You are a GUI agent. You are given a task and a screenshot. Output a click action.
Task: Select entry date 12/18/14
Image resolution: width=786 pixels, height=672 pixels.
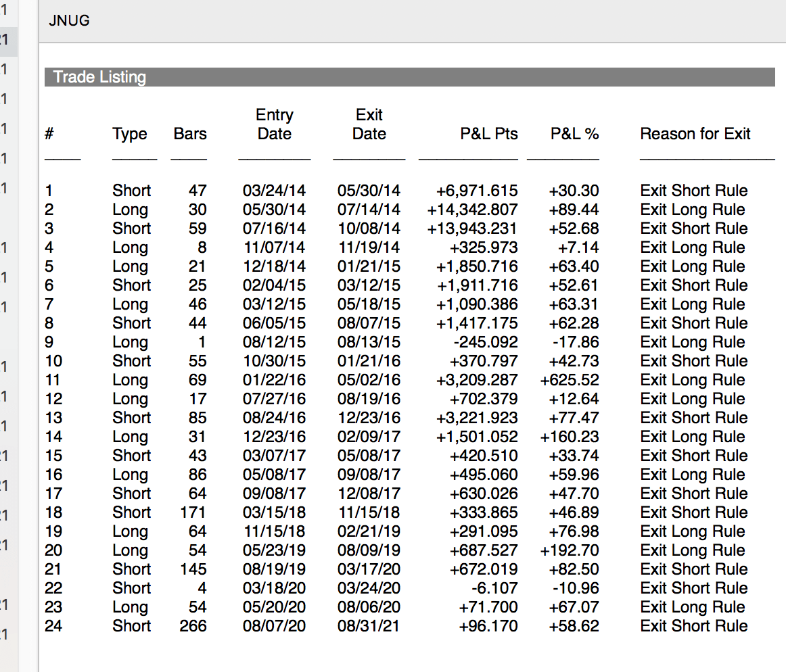pos(274,266)
